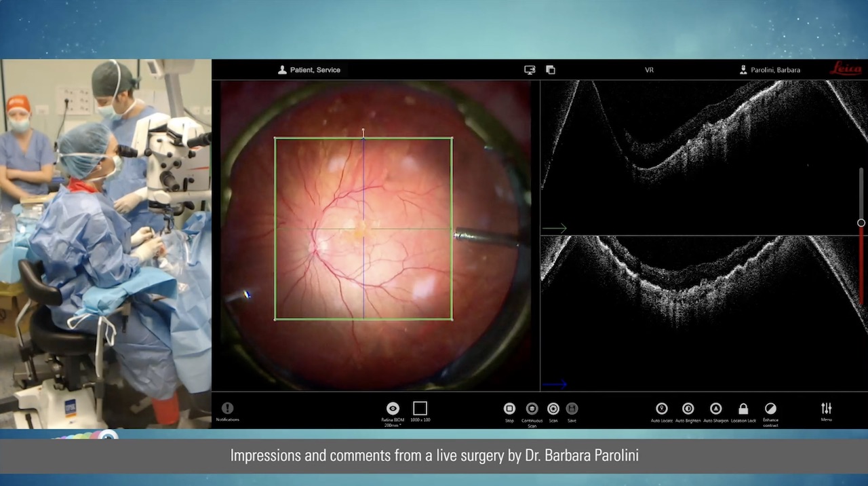
Task: Toggle the Location Lock
Action: coord(743,409)
